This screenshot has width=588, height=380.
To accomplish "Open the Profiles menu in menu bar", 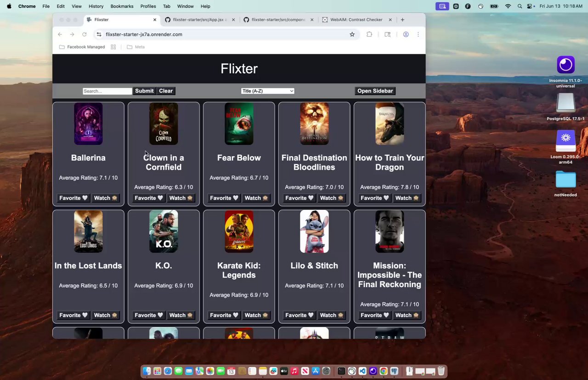I will click(x=148, y=6).
